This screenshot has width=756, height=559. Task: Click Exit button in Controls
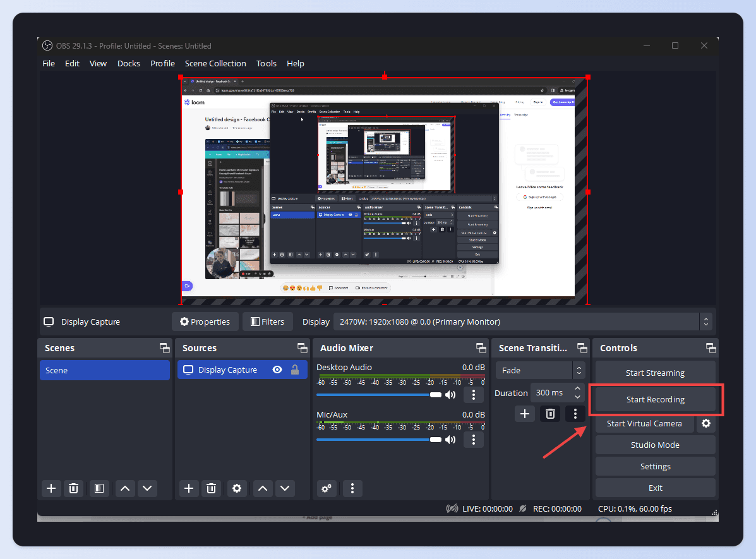click(x=655, y=488)
